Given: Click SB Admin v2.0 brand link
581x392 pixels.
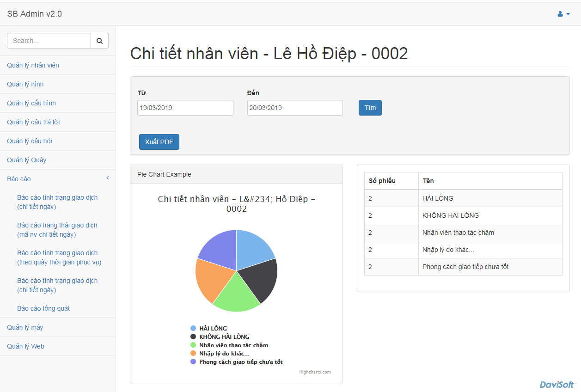Looking at the screenshot, I should (x=34, y=14).
